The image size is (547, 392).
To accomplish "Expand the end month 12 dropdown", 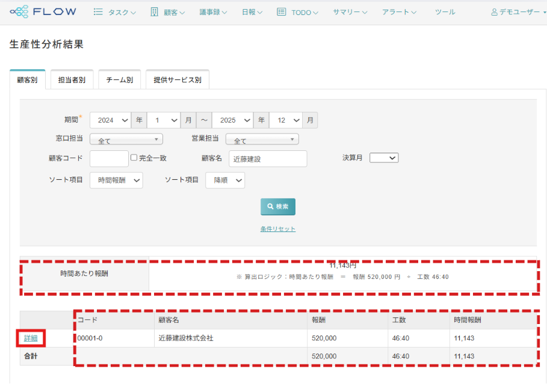I will click(x=285, y=120).
